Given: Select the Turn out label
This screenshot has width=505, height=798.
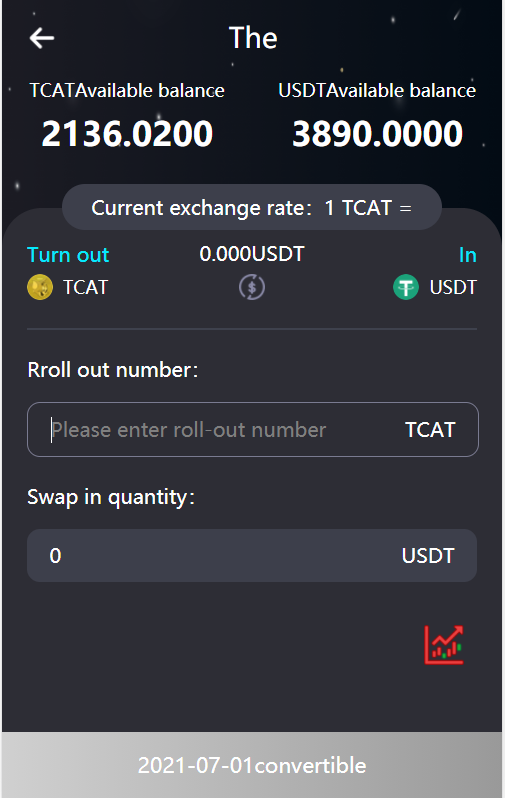Looking at the screenshot, I should click(68, 254).
